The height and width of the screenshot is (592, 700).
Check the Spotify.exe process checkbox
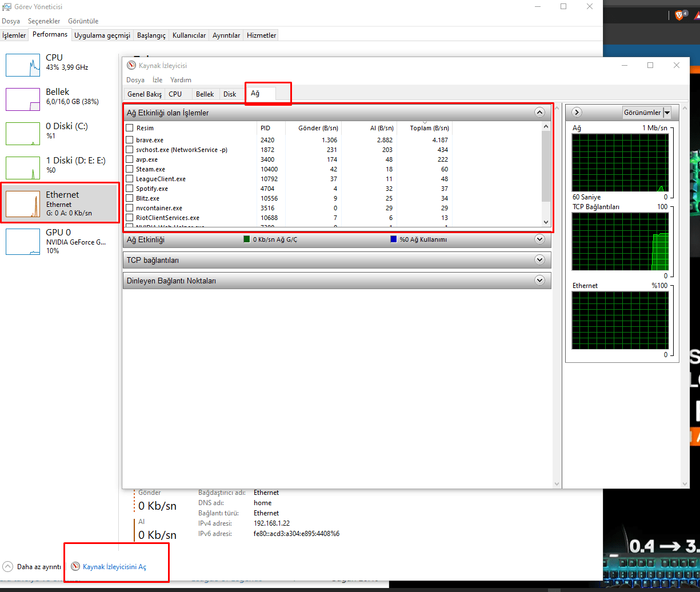[130, 189]
